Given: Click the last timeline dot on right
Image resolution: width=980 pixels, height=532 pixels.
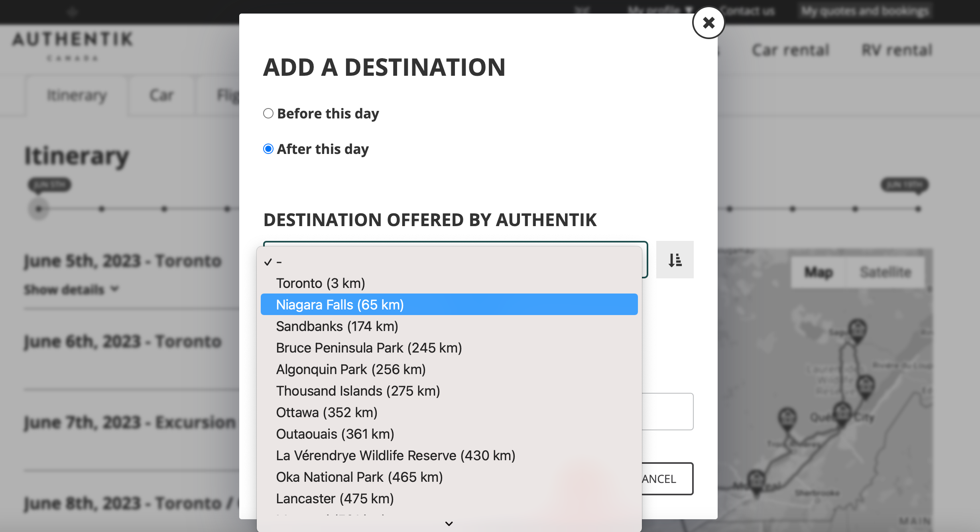Looking at the screenshot, I should click(x=918, y=209).
